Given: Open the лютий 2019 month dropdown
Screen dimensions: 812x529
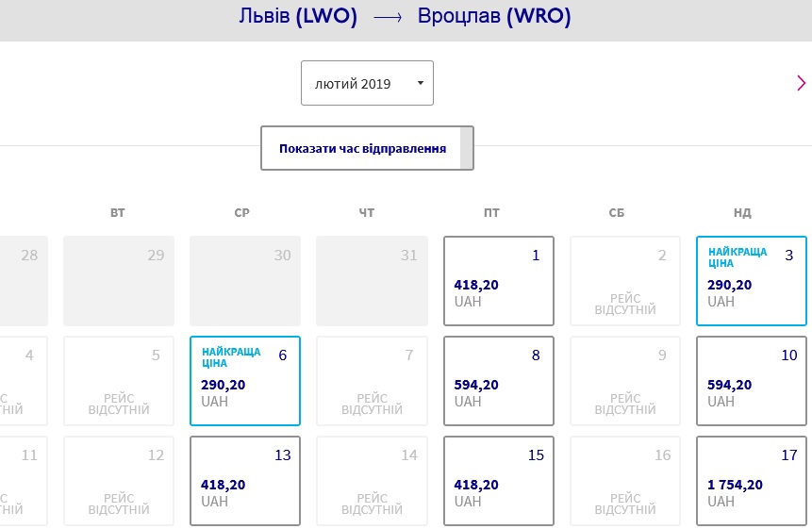Looking at the screenshot, I should tap(367, 83).
